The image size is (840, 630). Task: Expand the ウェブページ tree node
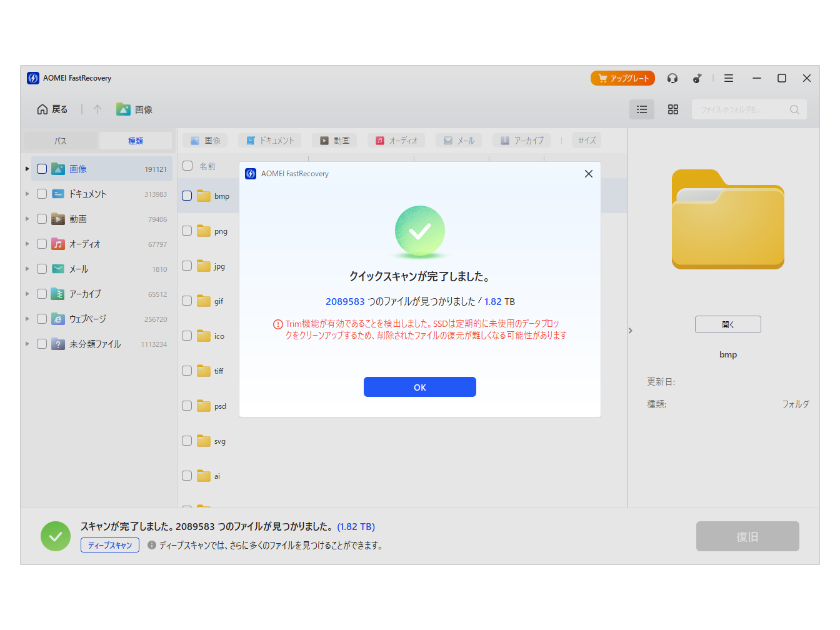click(x=27, y=319)
